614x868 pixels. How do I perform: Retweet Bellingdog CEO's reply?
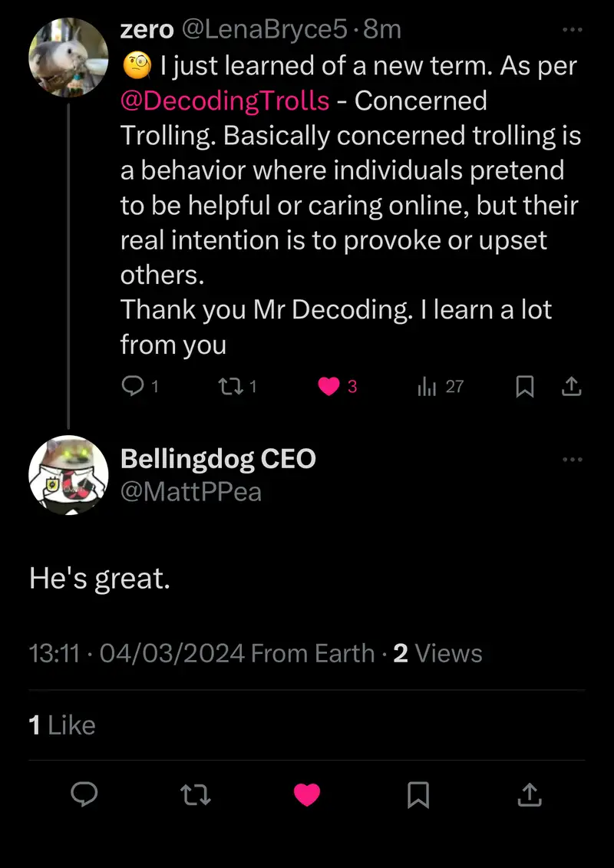[x=196, y=796]
